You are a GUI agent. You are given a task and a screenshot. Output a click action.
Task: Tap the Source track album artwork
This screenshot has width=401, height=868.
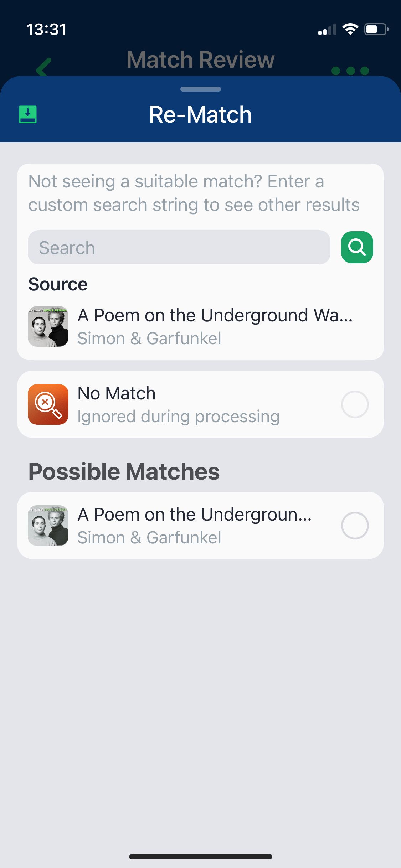(x=48, y=326)
